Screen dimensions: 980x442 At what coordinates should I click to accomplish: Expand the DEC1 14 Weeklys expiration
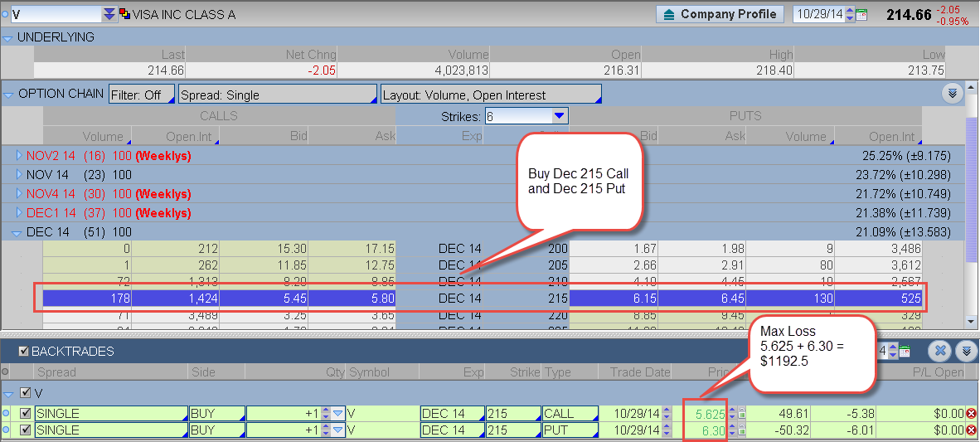pyautogui.click(x=19, y=213)
